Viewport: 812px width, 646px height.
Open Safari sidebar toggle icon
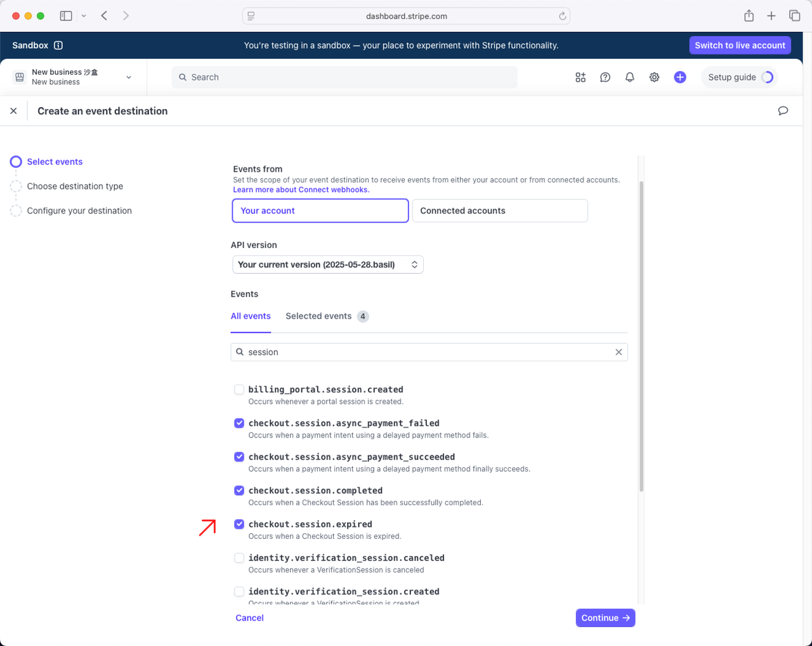[x=66, y=16]
